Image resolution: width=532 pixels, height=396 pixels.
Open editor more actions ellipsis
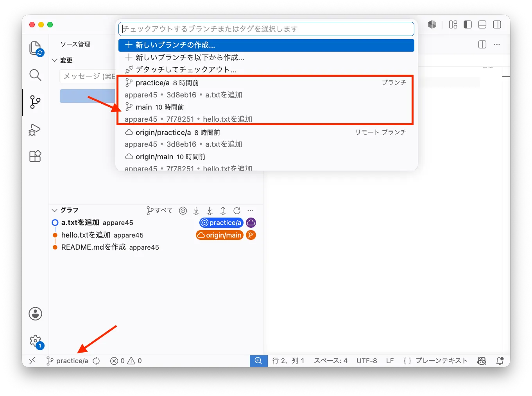(x=497, y=45)
